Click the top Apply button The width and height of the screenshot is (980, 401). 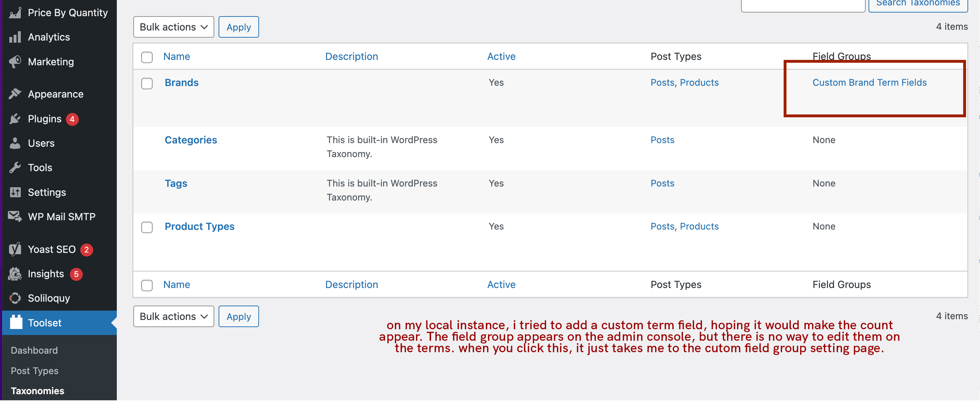coord(239,27)
